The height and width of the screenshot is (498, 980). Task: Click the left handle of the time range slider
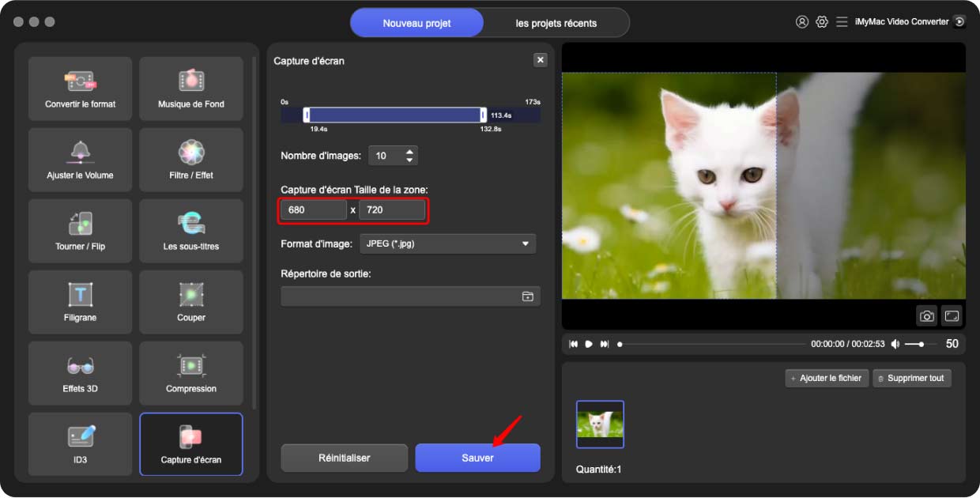(x=307, y=115)
